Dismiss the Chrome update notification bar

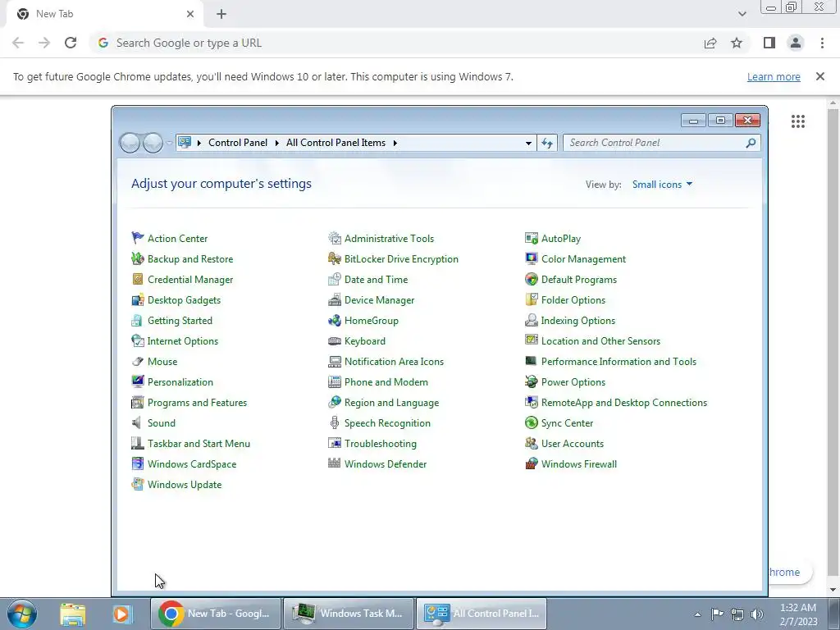point(820,76)
